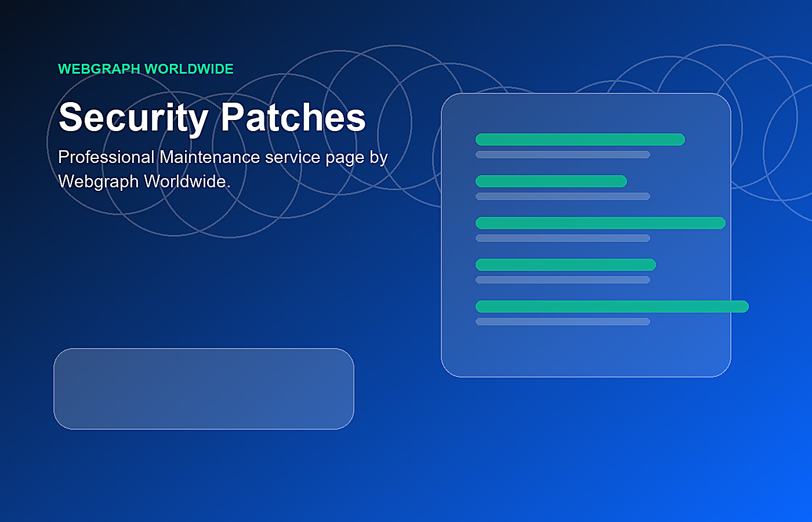Click the glass card with green bars

[x=586, y=235]
